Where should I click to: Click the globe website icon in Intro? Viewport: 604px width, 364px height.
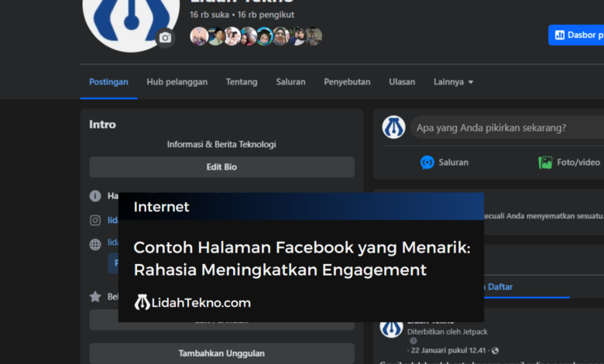95,244
